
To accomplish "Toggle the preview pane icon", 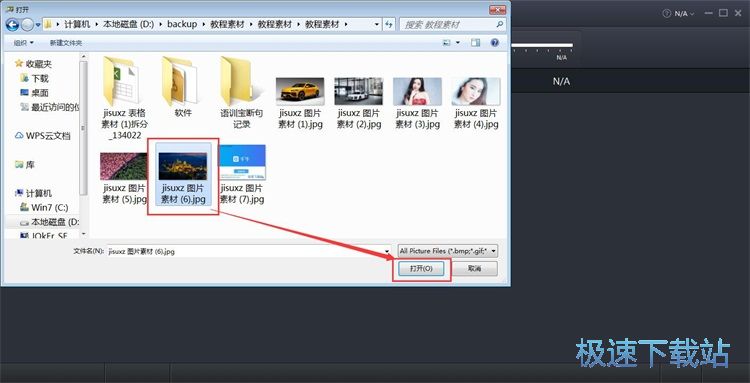I will (475, 43).
